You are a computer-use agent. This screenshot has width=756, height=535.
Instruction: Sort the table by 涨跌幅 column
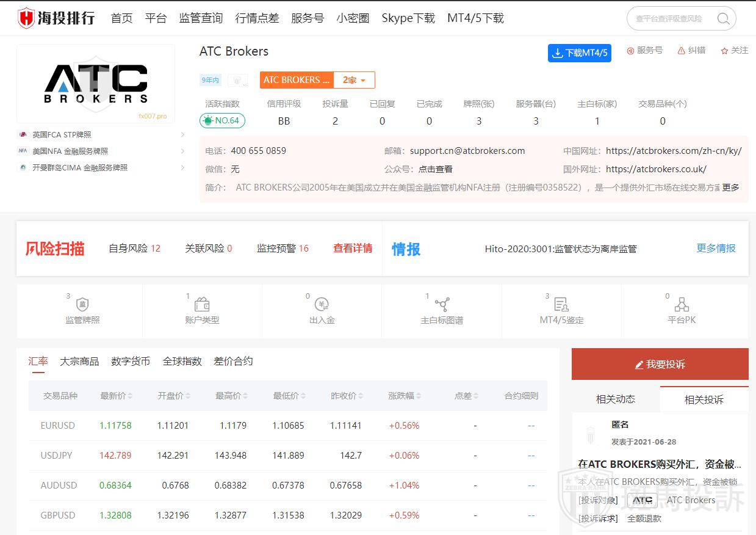418,396
